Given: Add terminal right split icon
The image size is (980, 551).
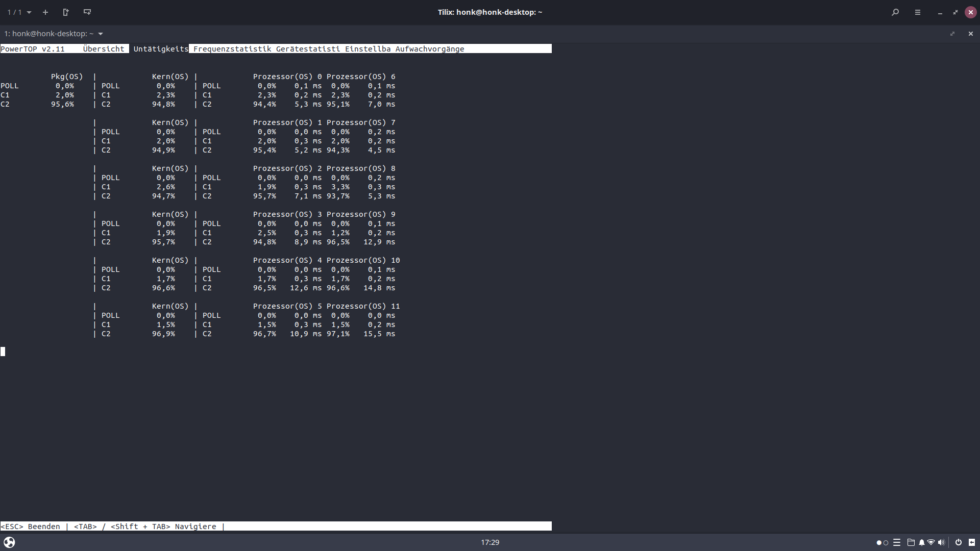Looking at the screenshot, I should tap(66, 12).
